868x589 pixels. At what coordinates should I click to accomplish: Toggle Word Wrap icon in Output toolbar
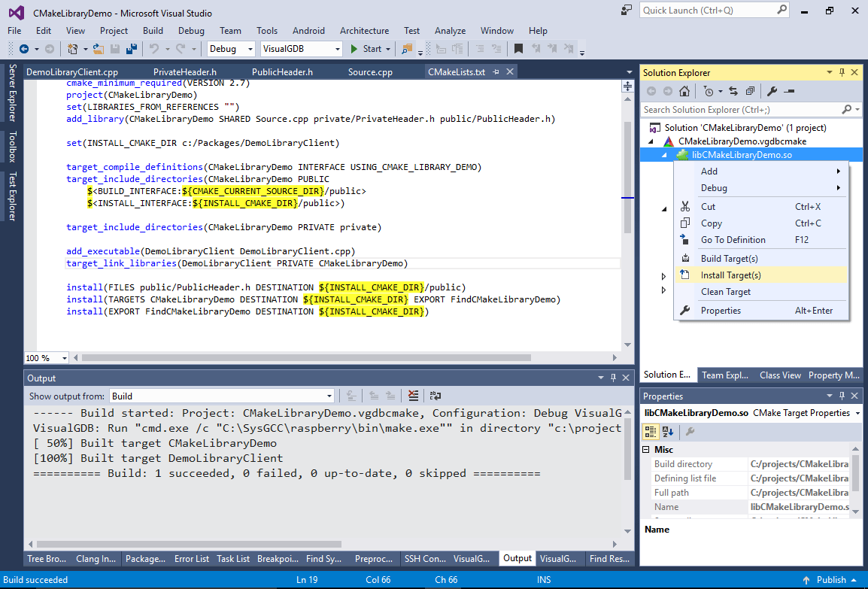click(435, 396)
